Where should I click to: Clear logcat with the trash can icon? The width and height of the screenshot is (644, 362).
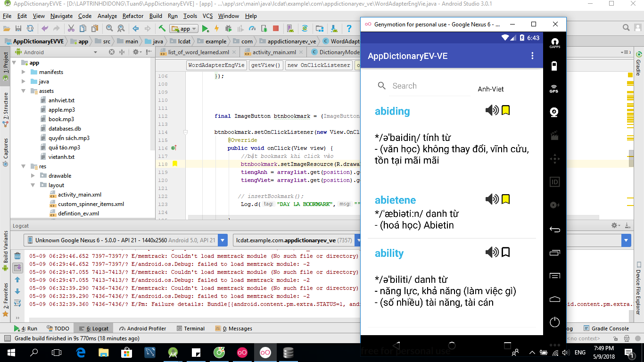pyautogui.click(x=17, y=256)
